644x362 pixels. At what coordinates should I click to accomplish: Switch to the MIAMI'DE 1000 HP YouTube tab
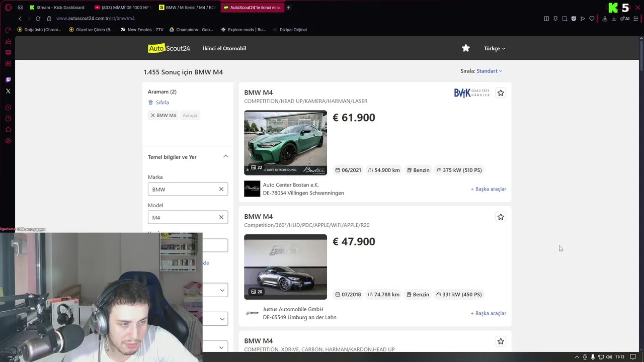tap(122, 8)
